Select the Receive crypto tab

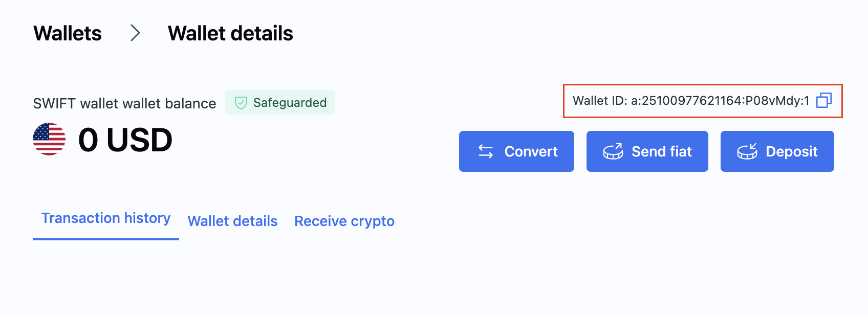pos(344,221)
